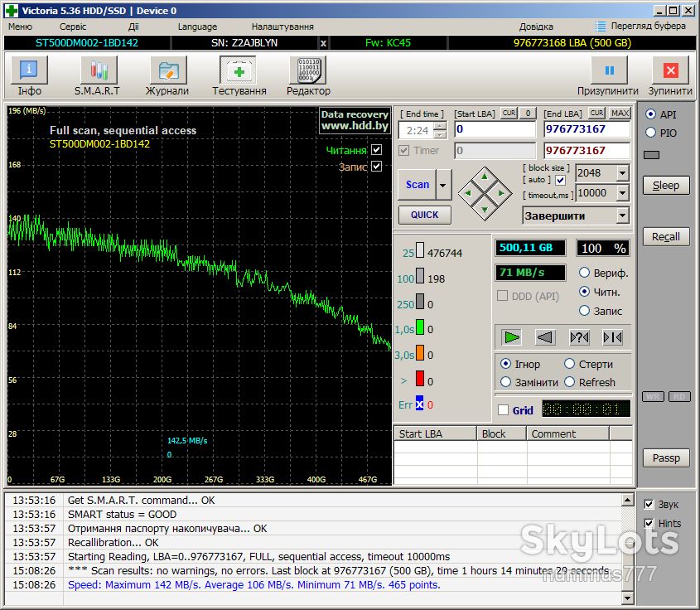Click the up arrow on the navigation diamond
The image size is (700, 610).
pos(485,177)
